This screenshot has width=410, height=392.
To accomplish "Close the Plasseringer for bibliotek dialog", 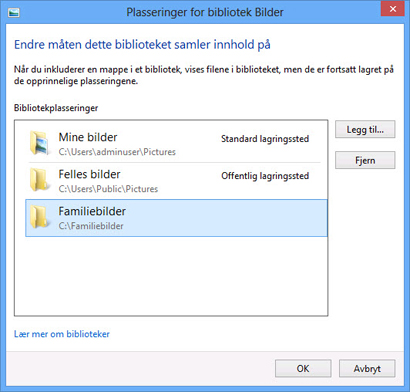I will coord(393,9).
